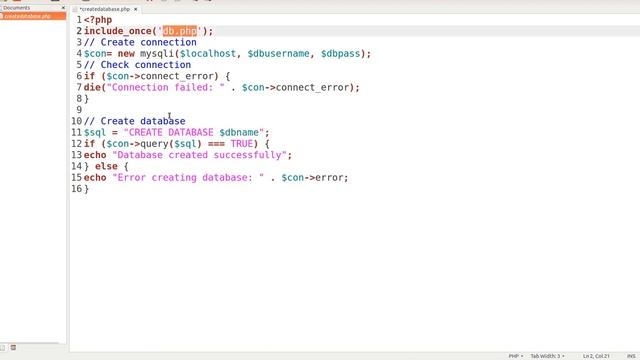Open the PHP language selector dropdown
The image size is (640, 360).
516,356
